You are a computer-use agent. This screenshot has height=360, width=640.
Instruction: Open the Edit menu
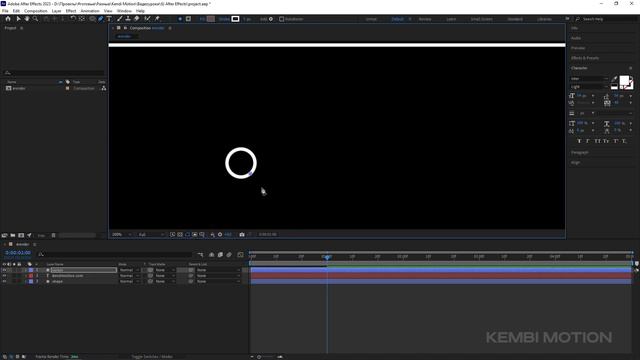point(16,11)
